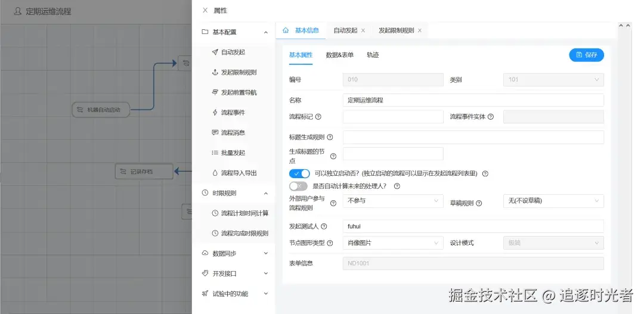644x314 pixels.
Task: Click the clock icon next to 流程完成时限规则
Action: [x=215, y=233]
